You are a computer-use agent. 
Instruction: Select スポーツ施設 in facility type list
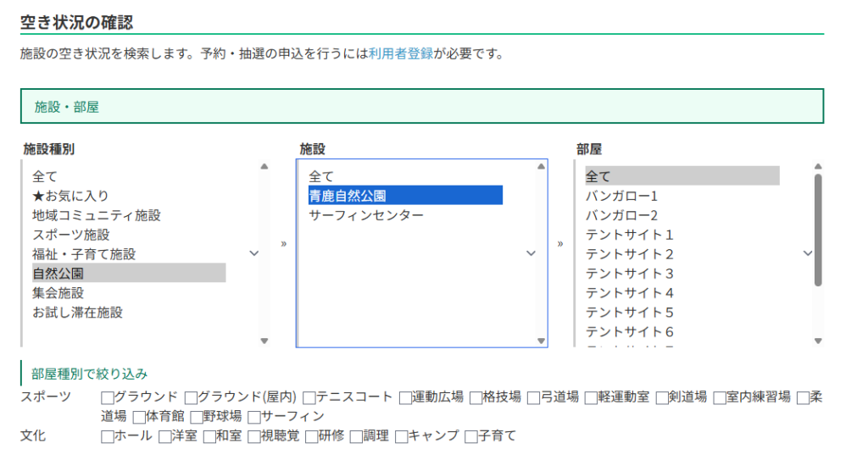coord(71,235)
